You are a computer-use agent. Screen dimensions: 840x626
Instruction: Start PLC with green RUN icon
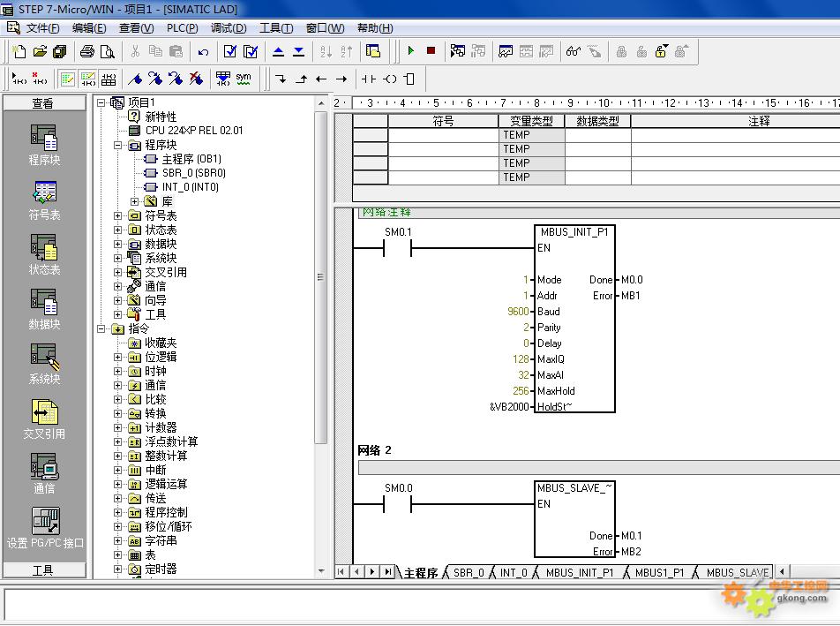411,51
